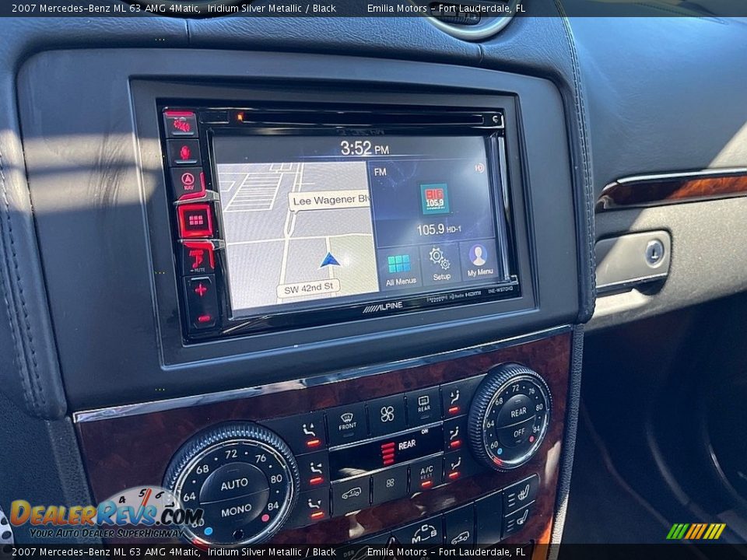This screenshot has width=747, height=560.
Task: Push the top red favorites hard key
Action: [181, 124]
